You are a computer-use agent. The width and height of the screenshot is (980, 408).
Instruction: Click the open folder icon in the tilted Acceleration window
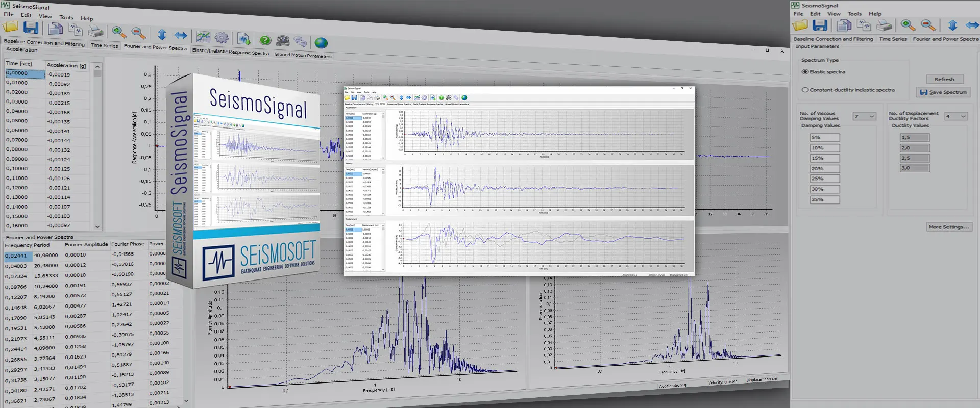click(x=10, y=27)
